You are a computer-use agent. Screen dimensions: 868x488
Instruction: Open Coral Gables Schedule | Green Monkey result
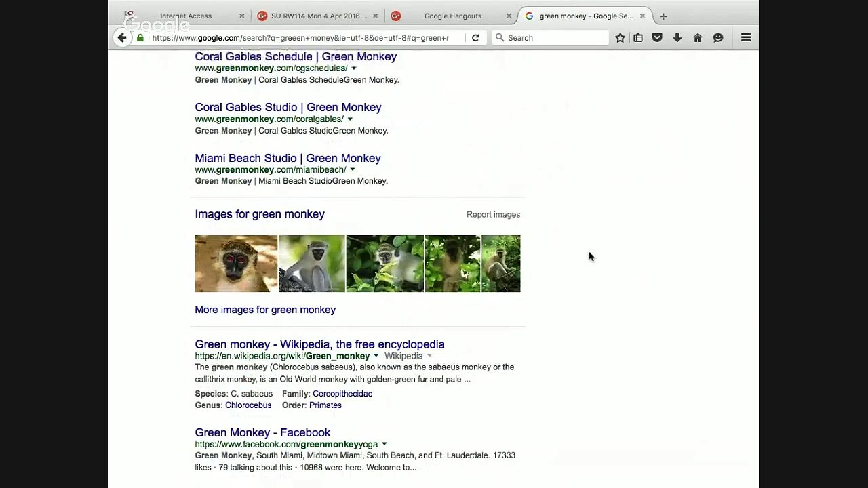click(296, 57)
